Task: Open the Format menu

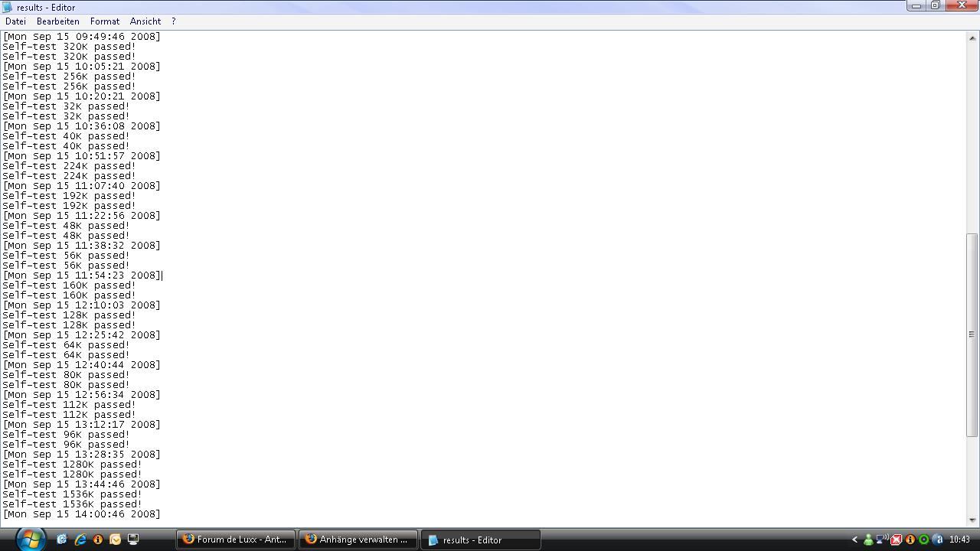Action: tap(105, 21)
